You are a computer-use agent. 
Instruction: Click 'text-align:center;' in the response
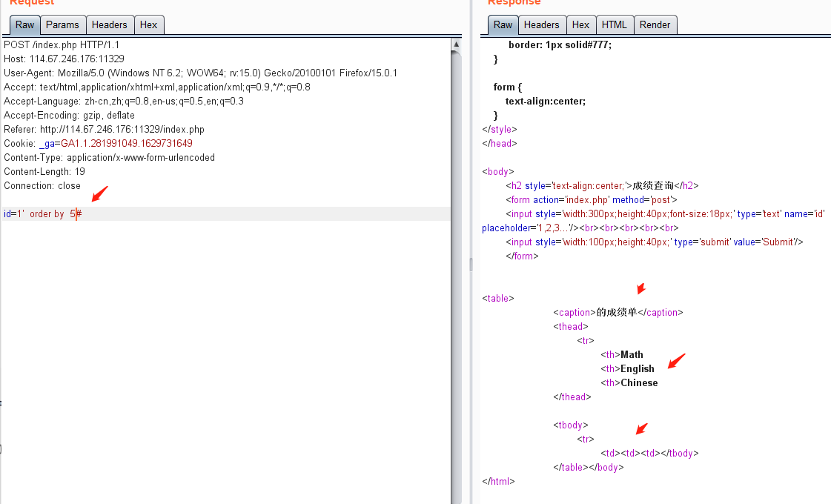point(546,102)
